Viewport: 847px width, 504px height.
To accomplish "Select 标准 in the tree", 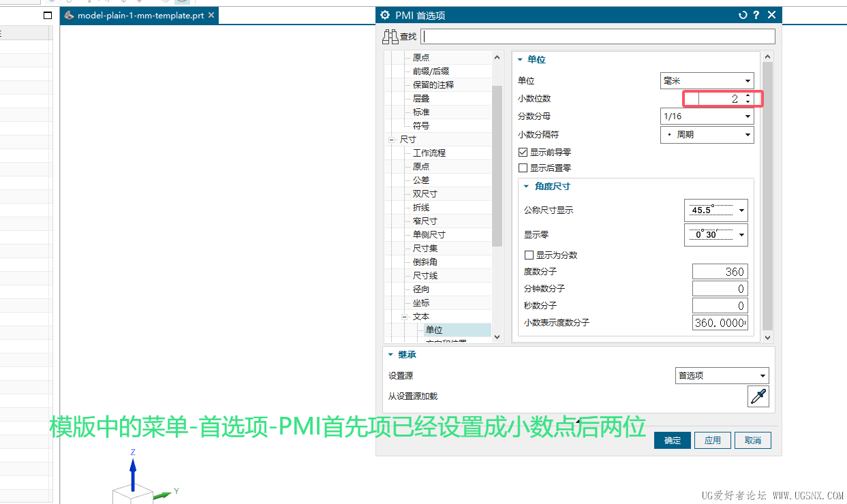I will (x=421, y=112).
